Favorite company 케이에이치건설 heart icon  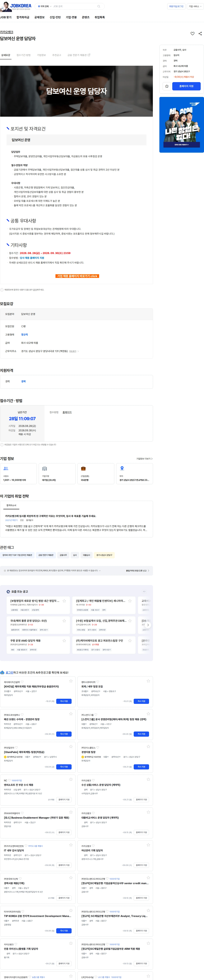point(22,682)
